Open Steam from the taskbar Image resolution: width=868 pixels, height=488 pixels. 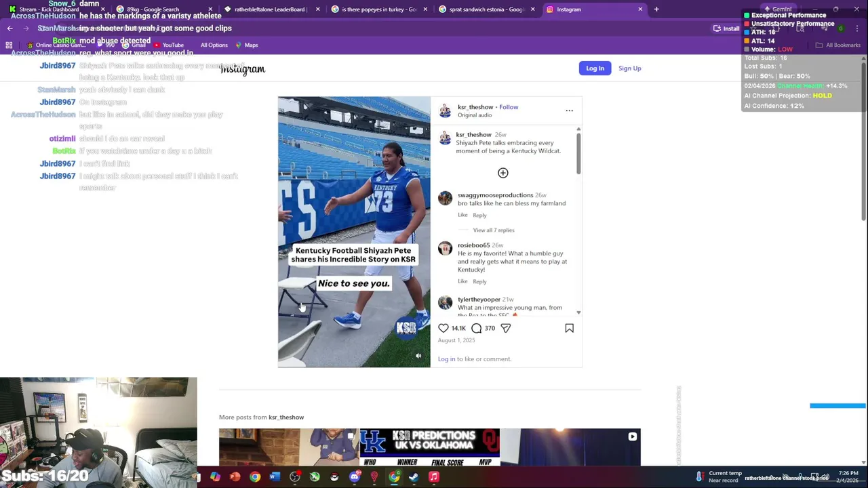(414, 477)
